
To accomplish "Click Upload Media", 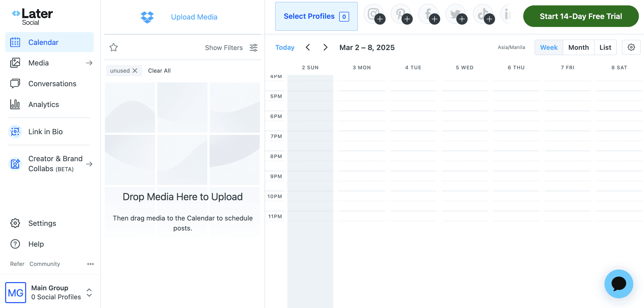I will pyautogui.click(x=194, y=17).
